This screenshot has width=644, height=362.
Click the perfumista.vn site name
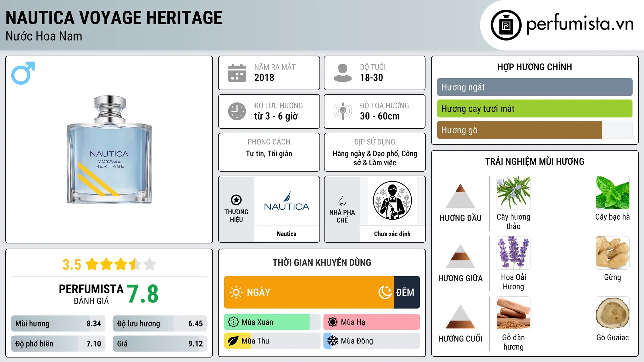(x=580, y=24)
